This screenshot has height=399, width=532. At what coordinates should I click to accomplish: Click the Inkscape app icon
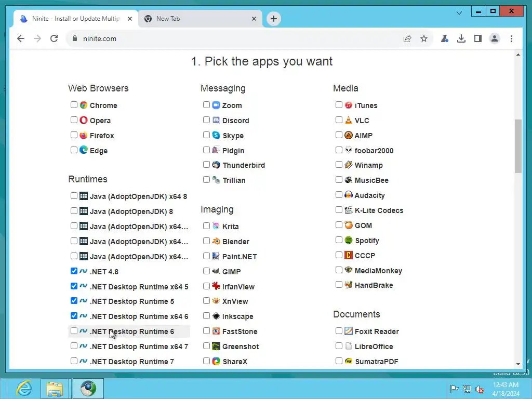(x=216, y=316)
